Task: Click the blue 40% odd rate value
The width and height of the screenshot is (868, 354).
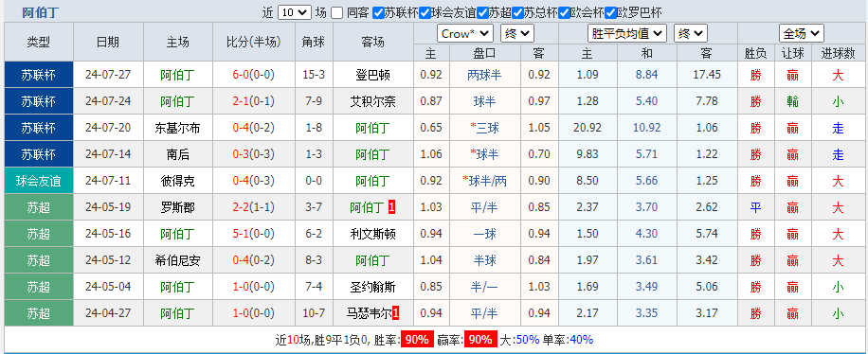Action: pyautogui.click(x=581, y=340)
